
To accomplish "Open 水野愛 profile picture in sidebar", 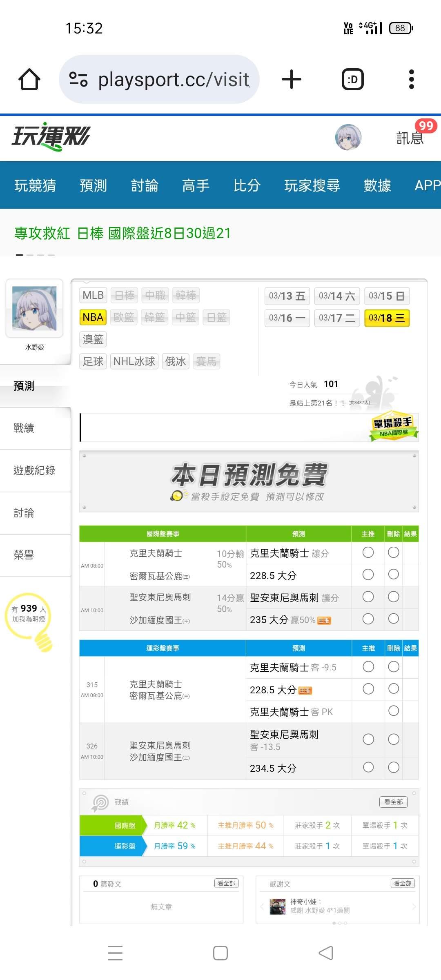I will pos(34,308).
